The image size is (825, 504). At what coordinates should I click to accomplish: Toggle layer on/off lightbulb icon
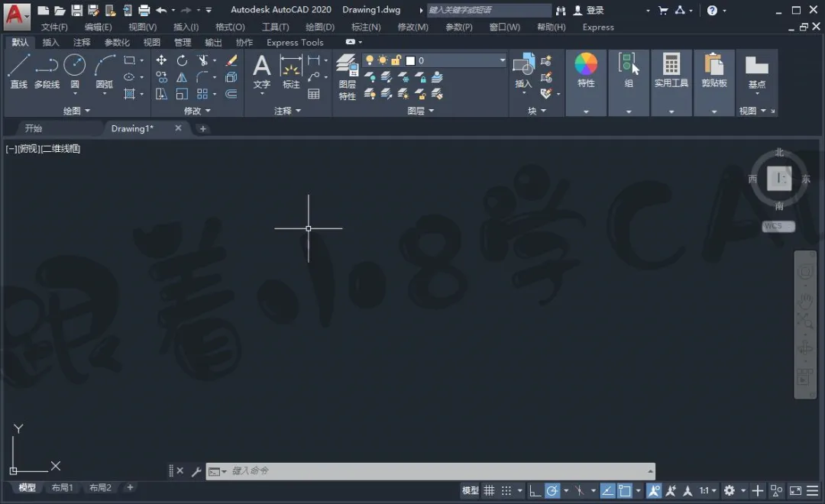click(x=370, y=60)
